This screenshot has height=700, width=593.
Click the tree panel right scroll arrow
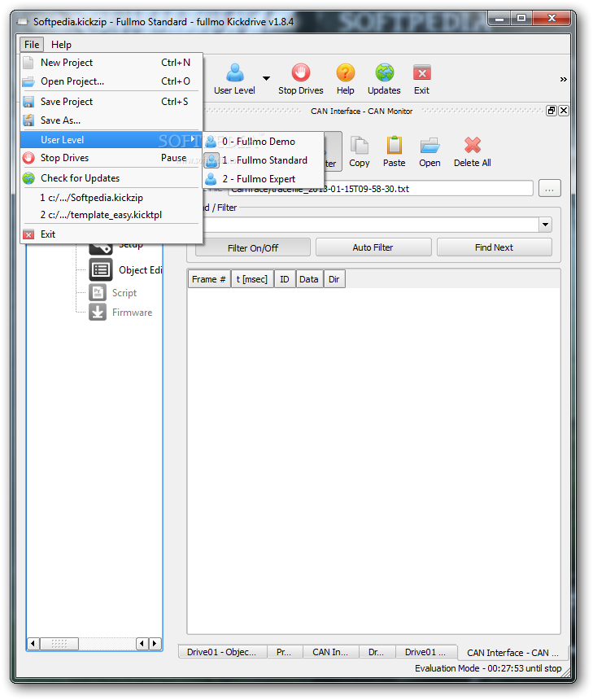(155, 643)
